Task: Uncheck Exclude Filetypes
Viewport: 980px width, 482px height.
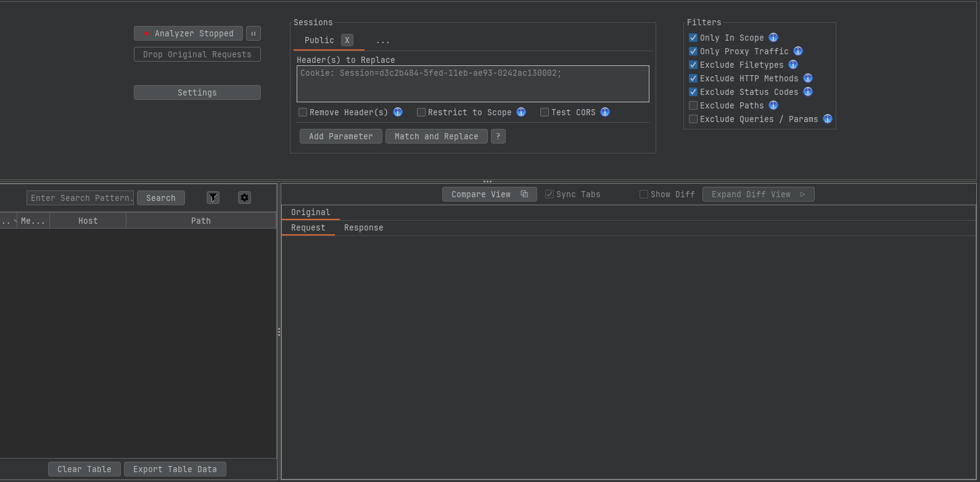Action: click(x=693, y=65)
